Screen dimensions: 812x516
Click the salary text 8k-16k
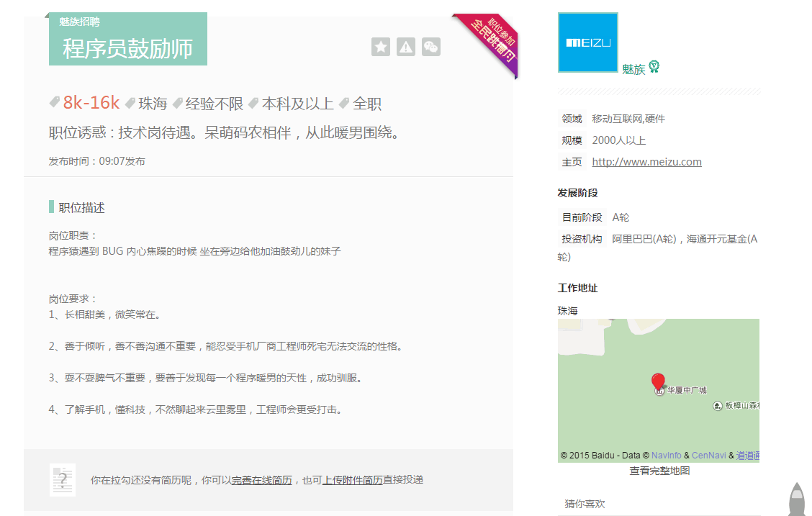(91, 102)
